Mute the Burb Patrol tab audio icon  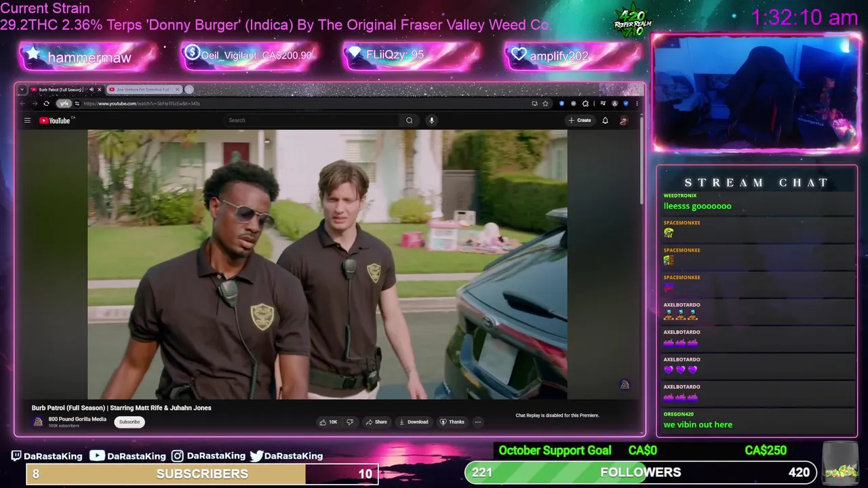click(92, 89)
